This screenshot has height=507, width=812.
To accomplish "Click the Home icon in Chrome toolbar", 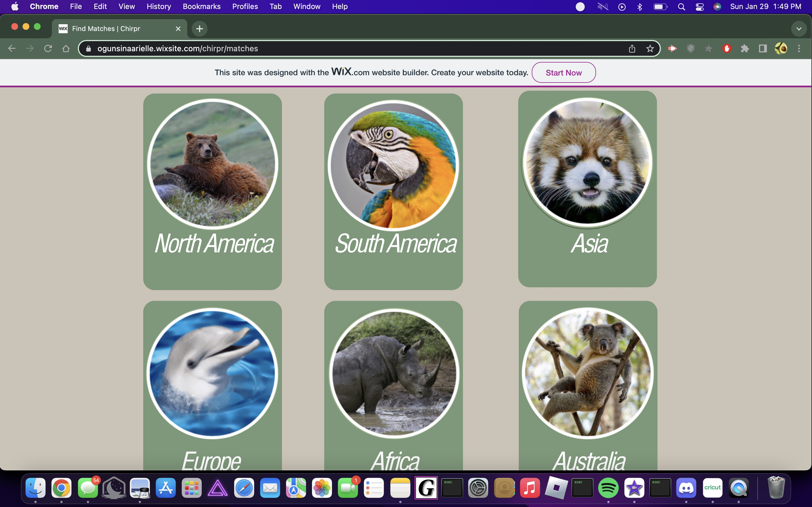I will coord(66,49).
